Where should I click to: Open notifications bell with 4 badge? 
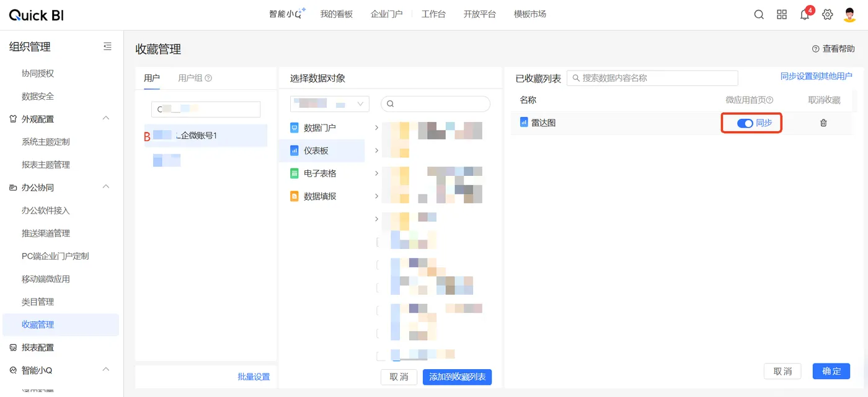click(x=805, y=15)
